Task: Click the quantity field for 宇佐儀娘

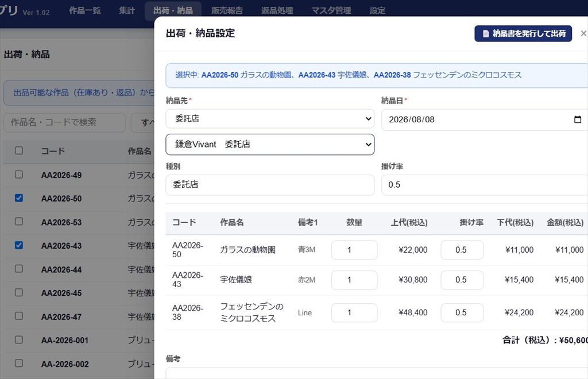Action: (354, 280)
